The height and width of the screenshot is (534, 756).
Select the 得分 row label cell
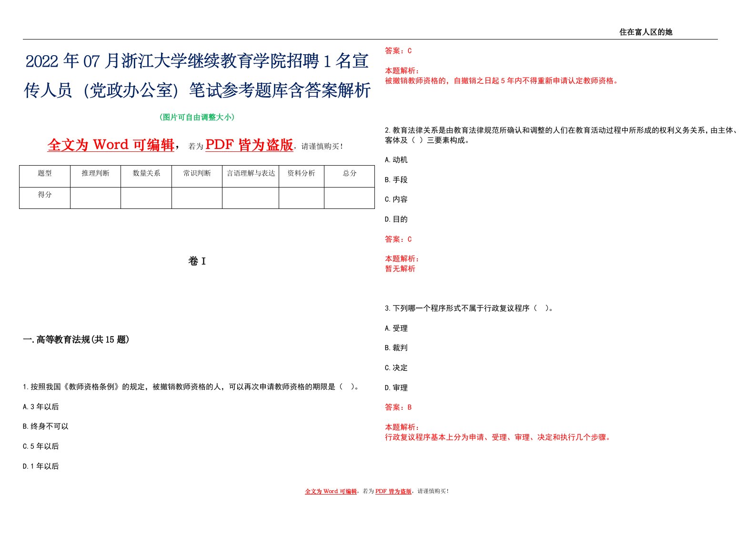[x=45, y=198]
